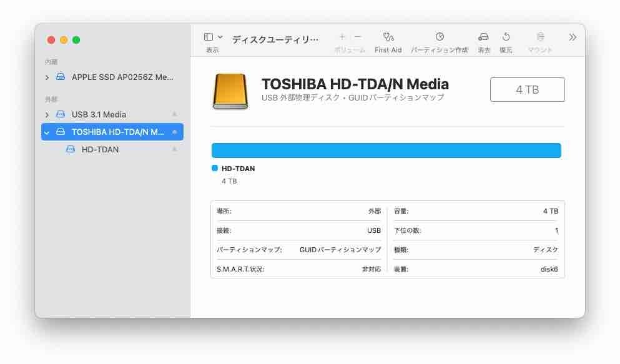The height and width of the screenshot is (364, 620).
Task: Click the add volume plus icon
Action: click(x=342, y=37)
